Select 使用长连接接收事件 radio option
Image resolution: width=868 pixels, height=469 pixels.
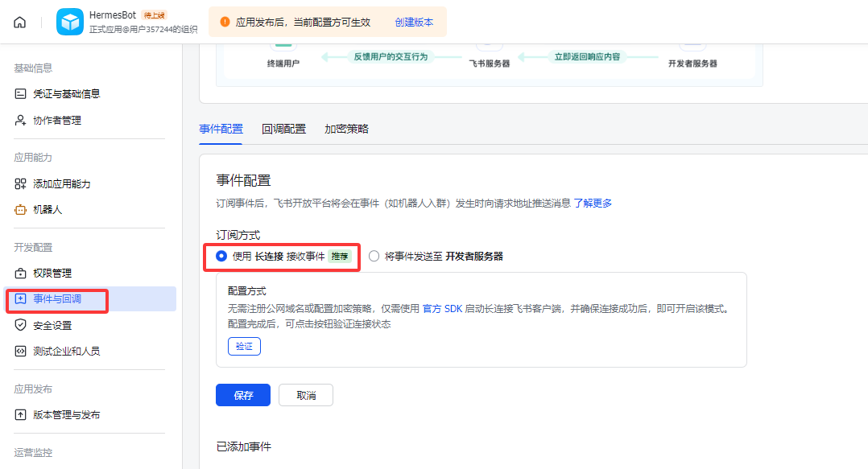pyautogui.click(x=221, y=256)
